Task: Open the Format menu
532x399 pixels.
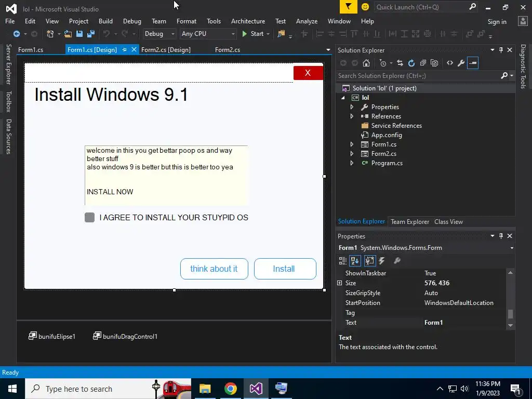Action: click(x=187, y=21)
